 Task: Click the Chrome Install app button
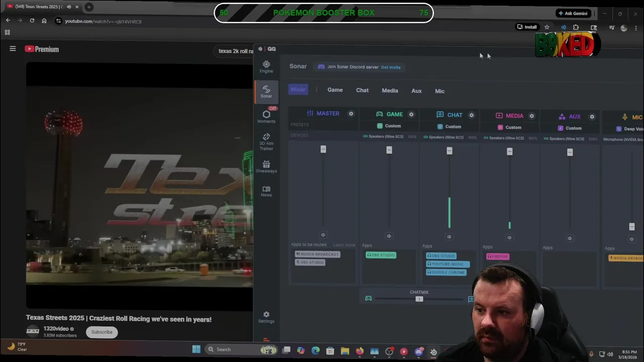(x=527, y=27)
